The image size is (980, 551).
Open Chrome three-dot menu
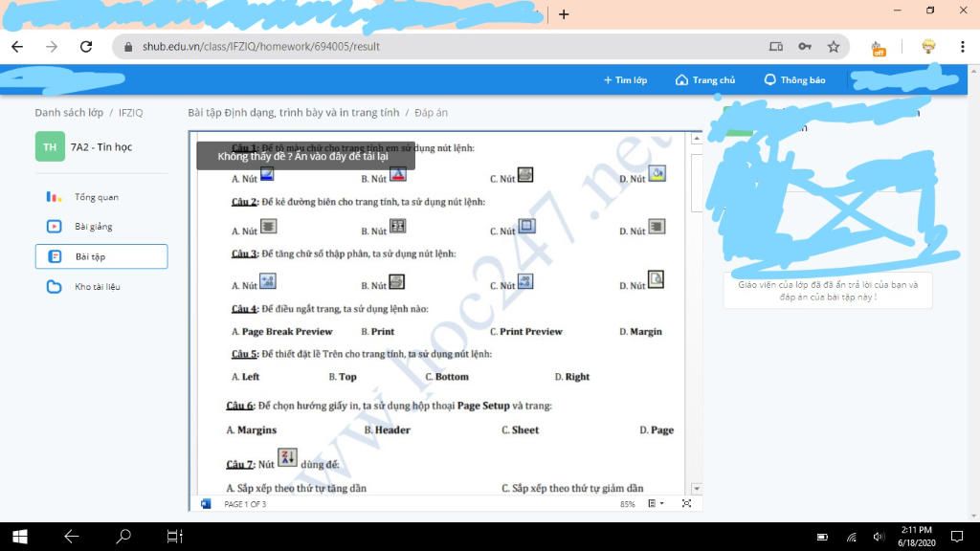click(963, 46)
